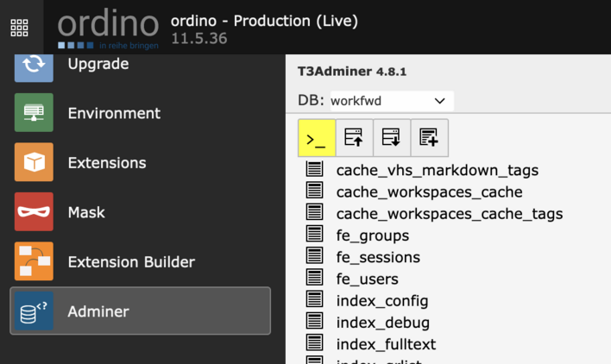Open table cache_vhs_markdown_tags
This screenshot has width=611, height=364.
pos(438,171)
